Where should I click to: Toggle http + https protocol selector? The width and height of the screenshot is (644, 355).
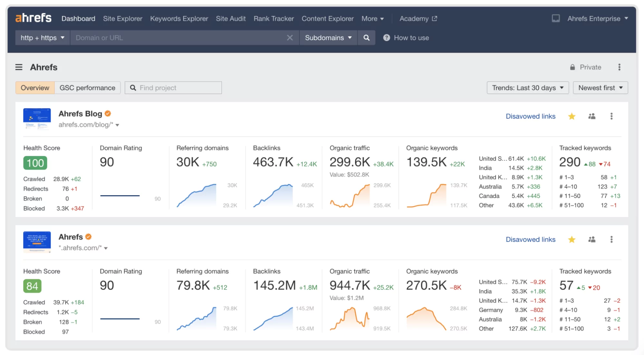(x=41, y=38)
